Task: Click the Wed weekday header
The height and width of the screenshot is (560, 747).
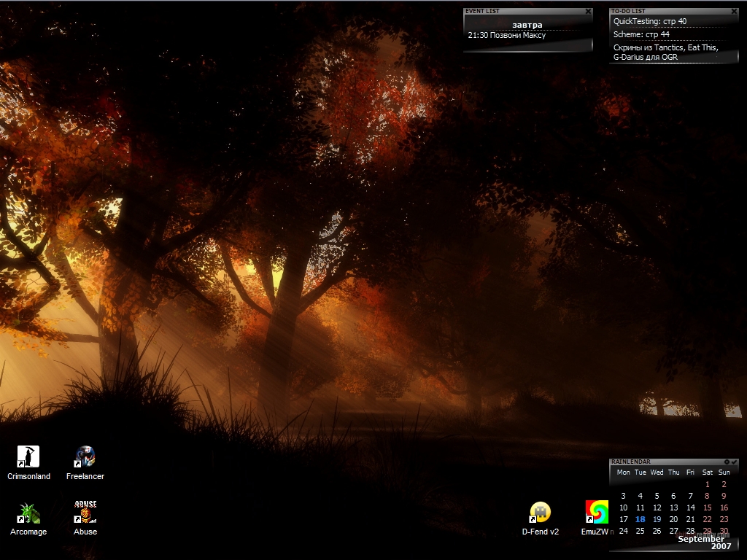Action: 657,472
